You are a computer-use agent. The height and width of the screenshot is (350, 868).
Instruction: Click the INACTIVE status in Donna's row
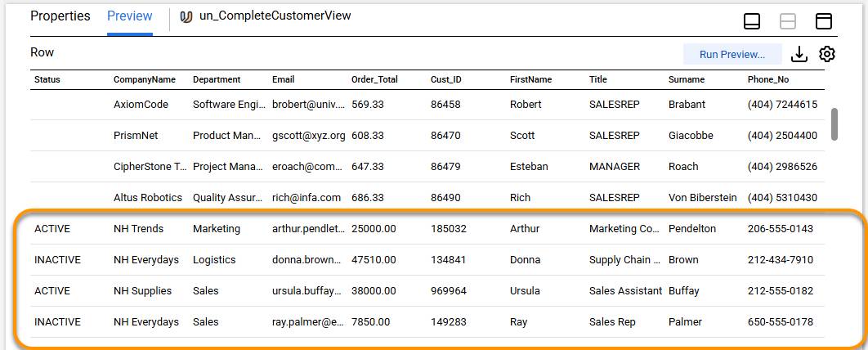[x=57, y=260]
